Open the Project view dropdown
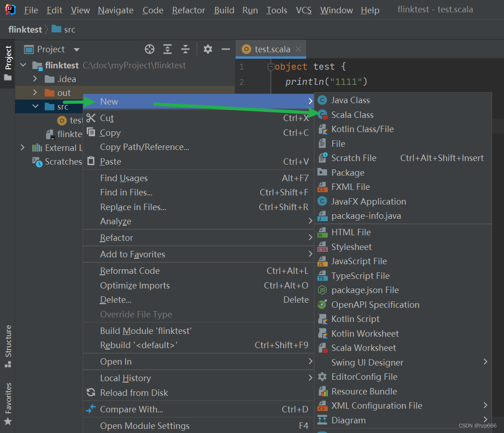This screenshot has width=504, height=433. (x=77, y=50)
